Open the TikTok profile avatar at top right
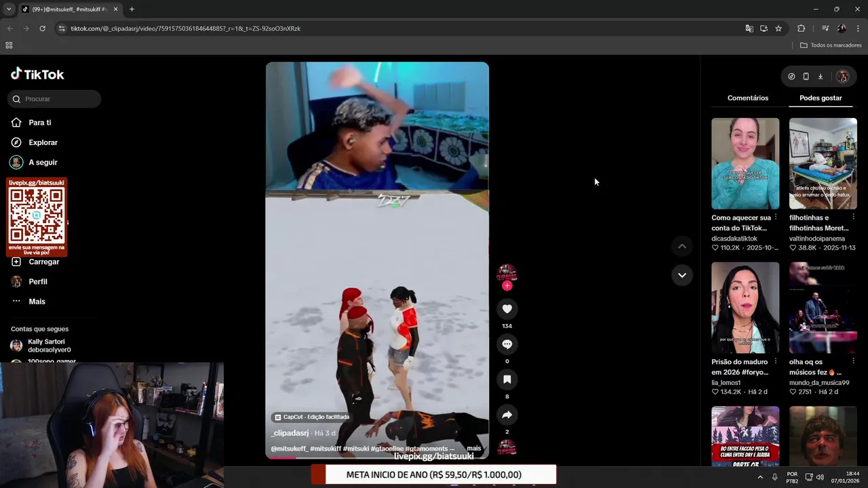868x488 pixels. 842,77
